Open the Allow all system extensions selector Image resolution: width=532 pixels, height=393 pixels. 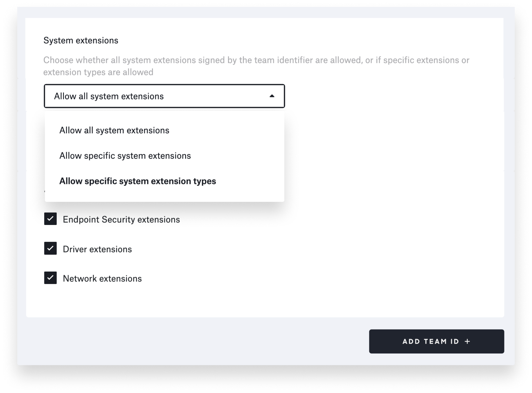164,96
